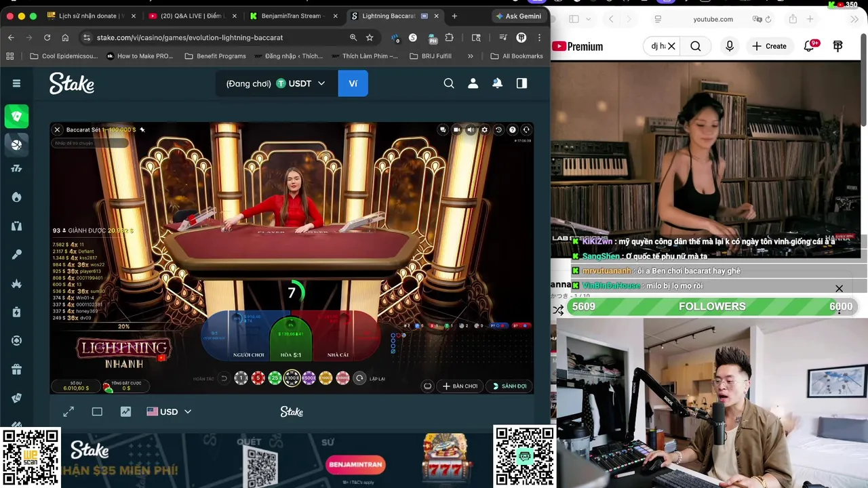
Task: Enable theatre mode below the game
Action: point(97,411)
